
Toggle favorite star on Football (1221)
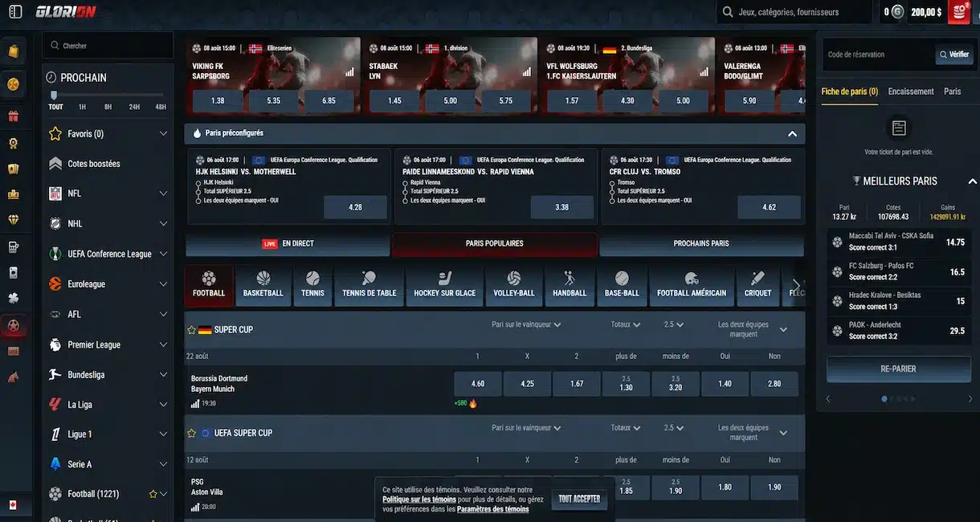(153, 494)
